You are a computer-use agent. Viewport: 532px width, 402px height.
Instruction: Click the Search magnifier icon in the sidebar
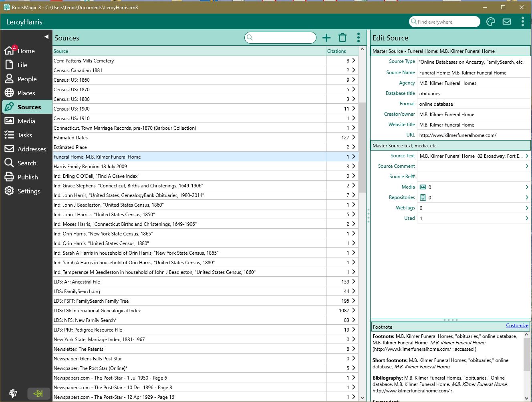pyautogui.click(x=9, y=163)
